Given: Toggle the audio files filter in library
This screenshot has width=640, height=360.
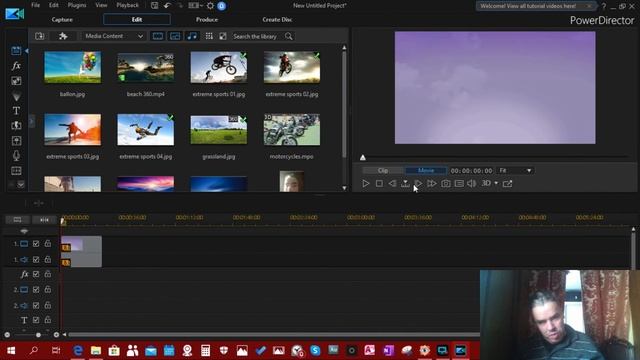Looking at the screenshot, I should [192, 36].
